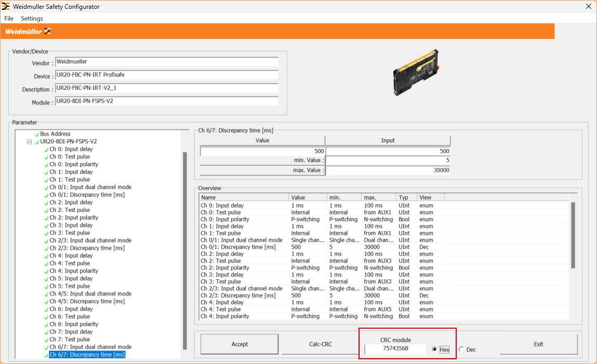Select the Dec radio button

[461, 349]
